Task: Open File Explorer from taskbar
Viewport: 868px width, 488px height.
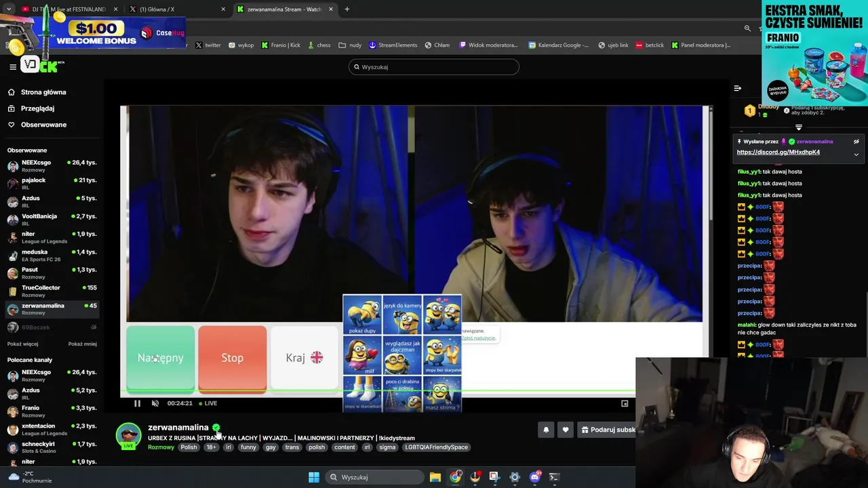Action: coord(435,477)
